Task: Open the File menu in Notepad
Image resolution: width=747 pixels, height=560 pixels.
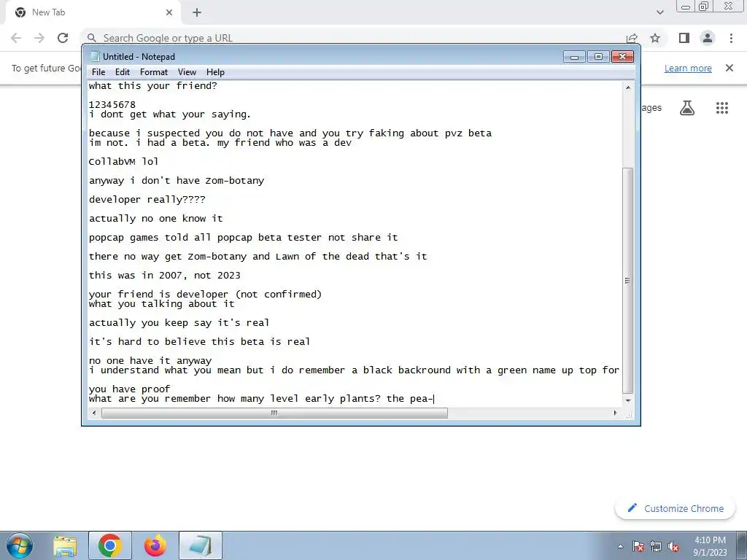Action: 98,72
